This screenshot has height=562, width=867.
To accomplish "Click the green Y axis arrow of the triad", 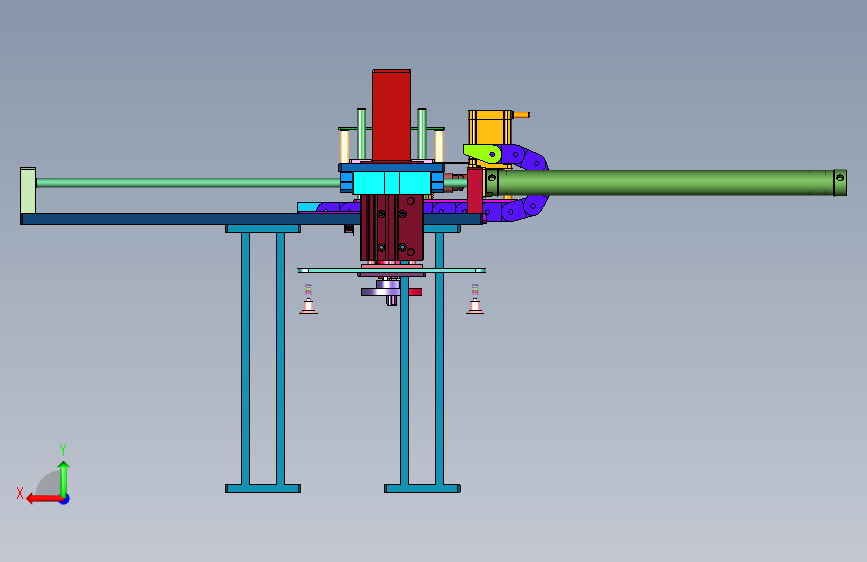I will [64, 478].
